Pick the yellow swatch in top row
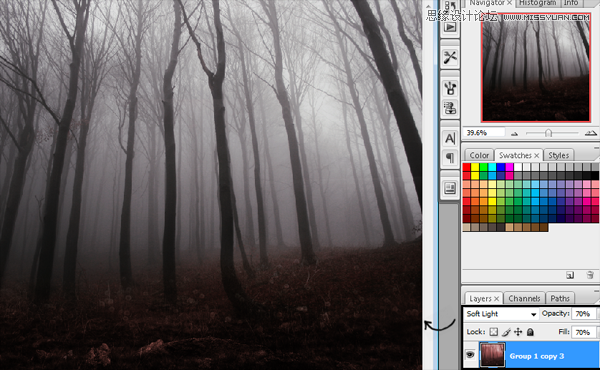The height and width of the screenshot is (370, 600). pyautogui.click(x=475, y=167)
